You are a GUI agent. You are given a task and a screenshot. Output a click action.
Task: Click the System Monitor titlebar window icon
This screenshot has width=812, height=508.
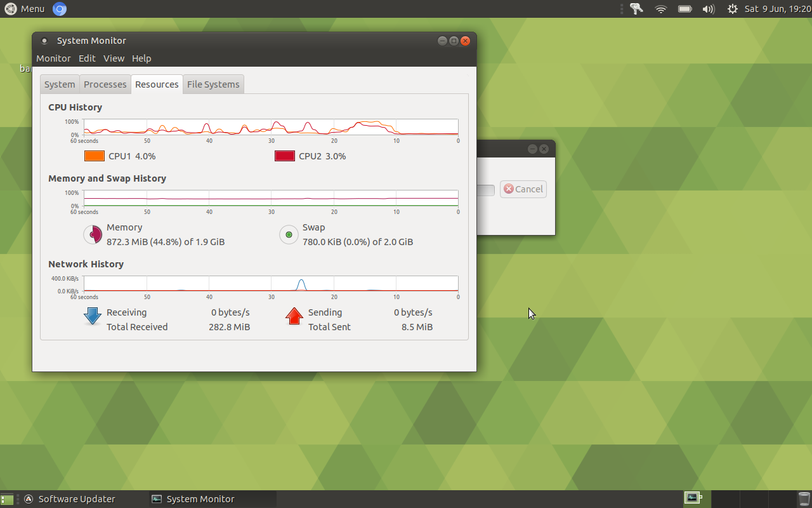(44, 41)
